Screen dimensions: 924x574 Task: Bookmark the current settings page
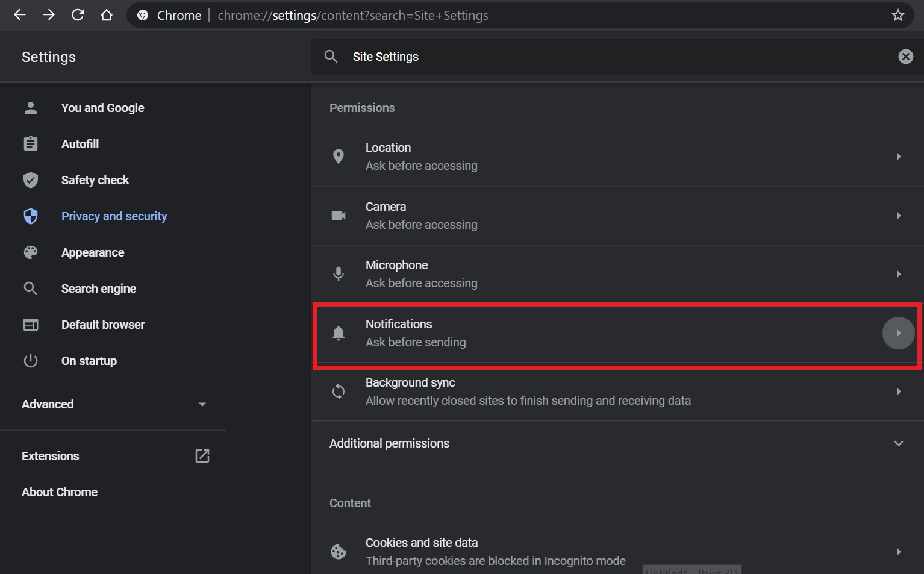(x=897, y=15)
